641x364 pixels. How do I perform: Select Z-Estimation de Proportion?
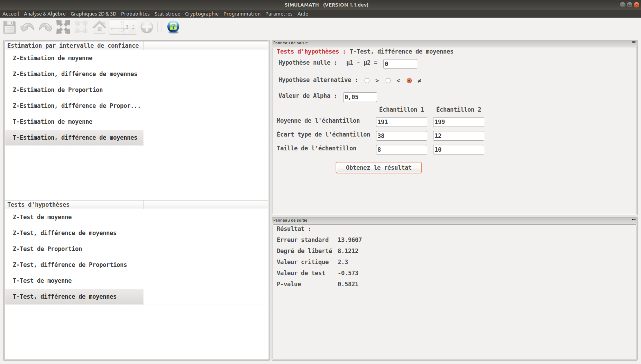(74, 90)
